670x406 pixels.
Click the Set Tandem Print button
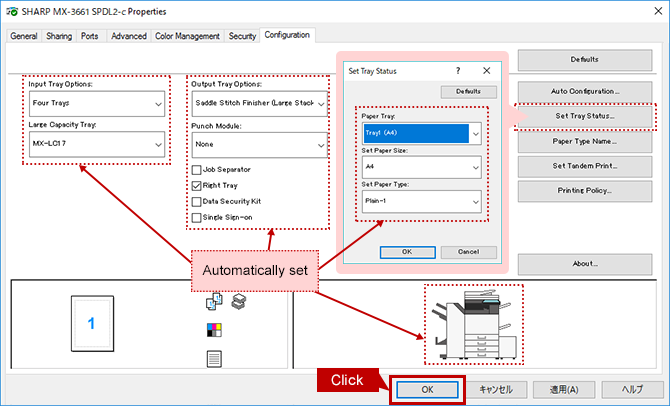click(585, 166)
